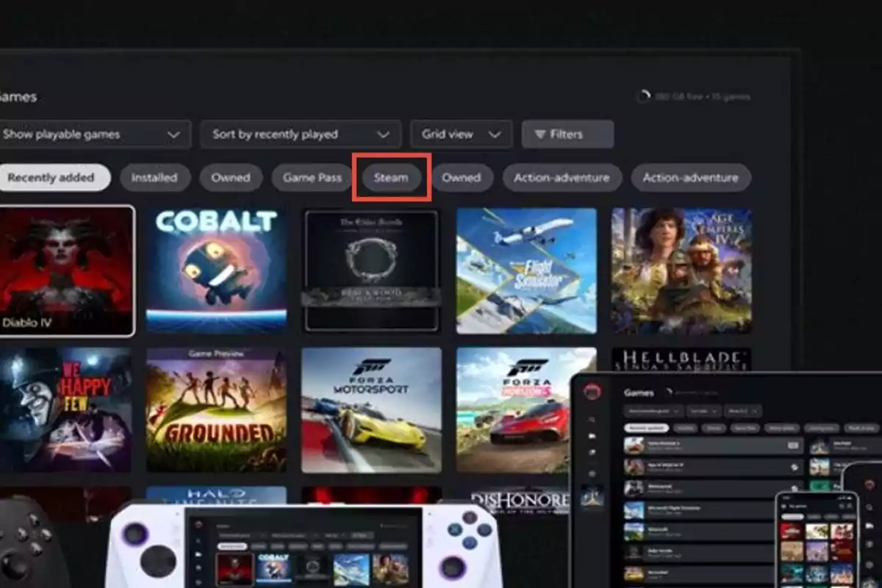Open the Age of Empires tile on the handheld screen
Screen dimensions: 882x588
390,570
